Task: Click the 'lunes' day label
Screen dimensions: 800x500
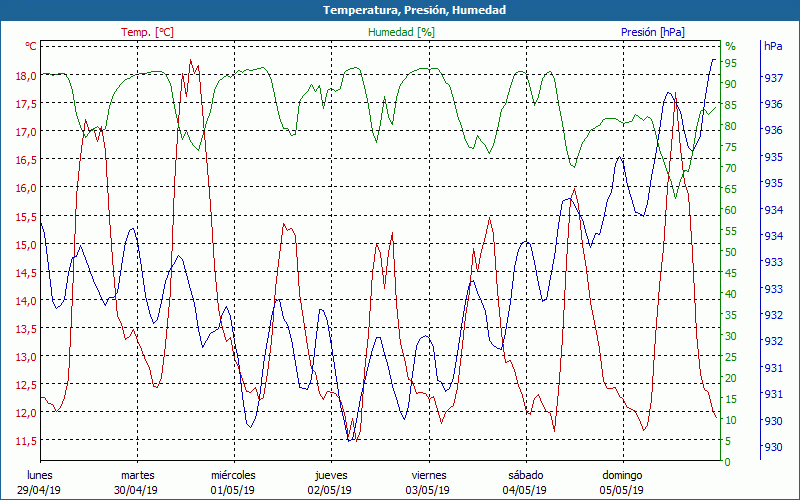Action: (40, 476)
